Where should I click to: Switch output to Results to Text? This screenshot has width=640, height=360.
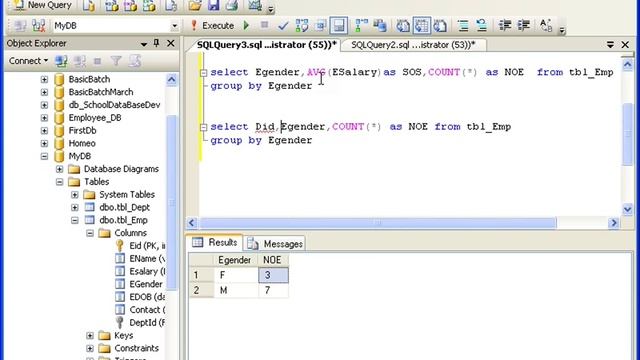click(x=403, y=26)
